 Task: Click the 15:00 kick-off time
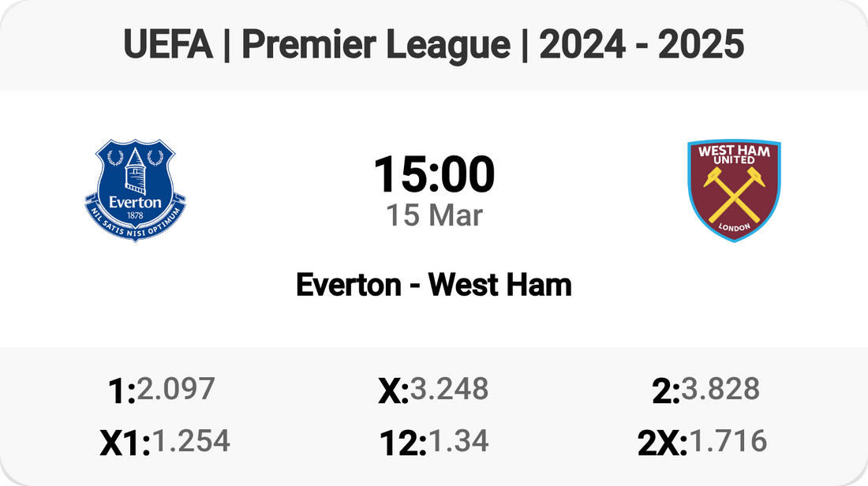point(433,175)
